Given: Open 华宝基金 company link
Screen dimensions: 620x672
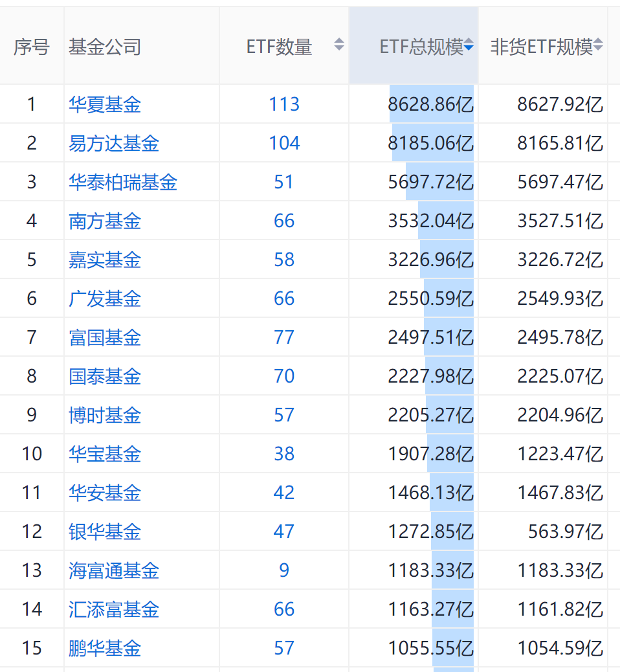Looking at the screenshot, I should pyautogui.click(x=105, y=454).
